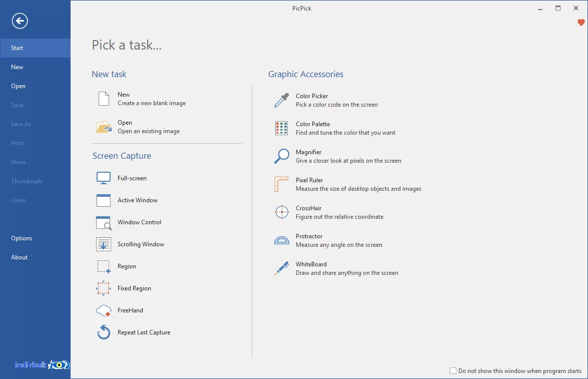
Task: Choose Active Window capture label
Action: (x=138, y=200)
